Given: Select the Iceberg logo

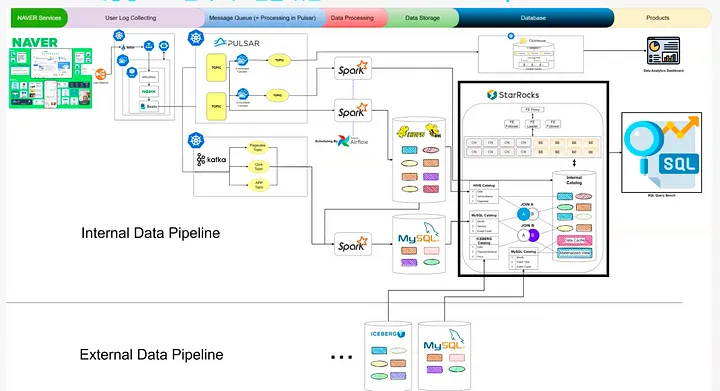Looking at the screenshot, I should [388, 334].
